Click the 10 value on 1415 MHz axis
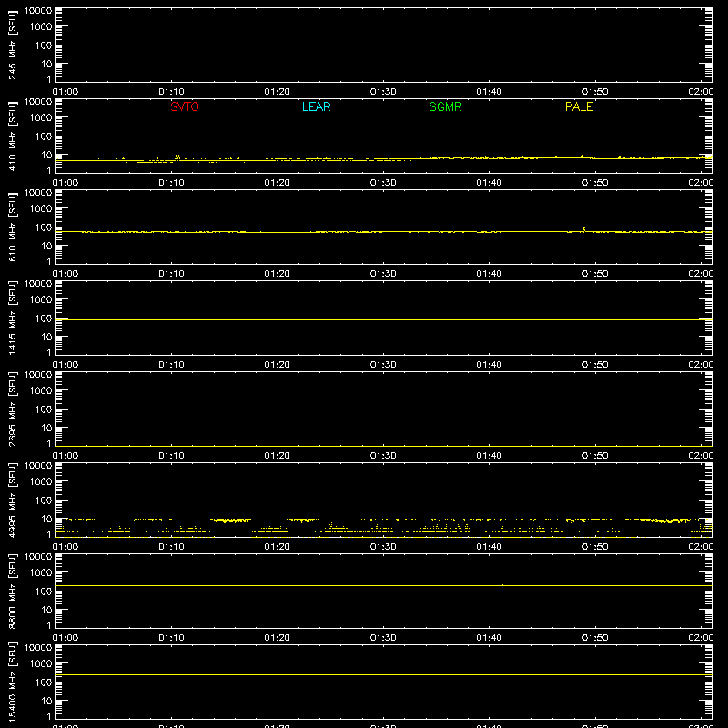 click(46, 337)
